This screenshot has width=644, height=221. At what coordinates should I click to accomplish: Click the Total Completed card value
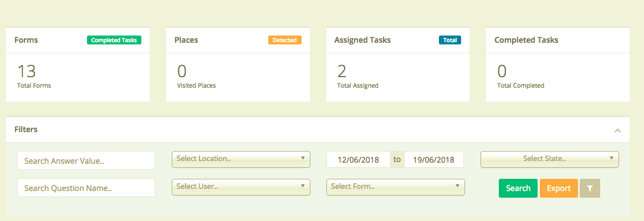tap(502, 72)
